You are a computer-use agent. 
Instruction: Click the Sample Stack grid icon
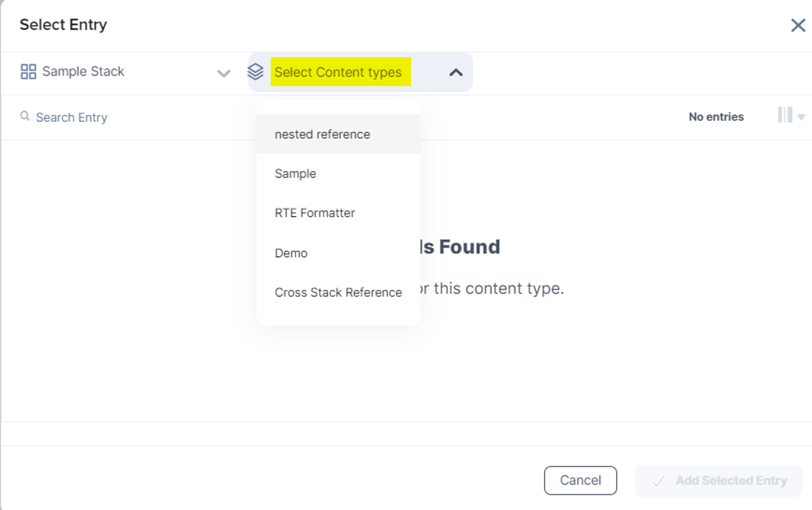pos(28,71)
